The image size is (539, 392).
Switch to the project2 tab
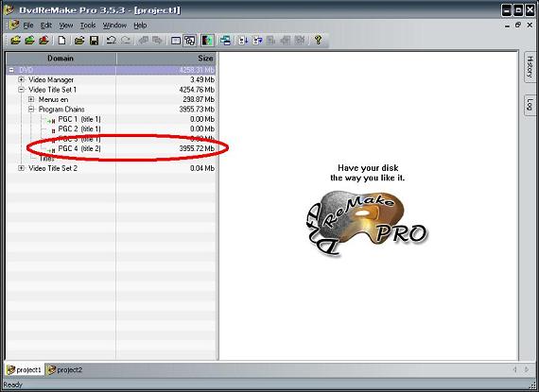tap(65, 370)
